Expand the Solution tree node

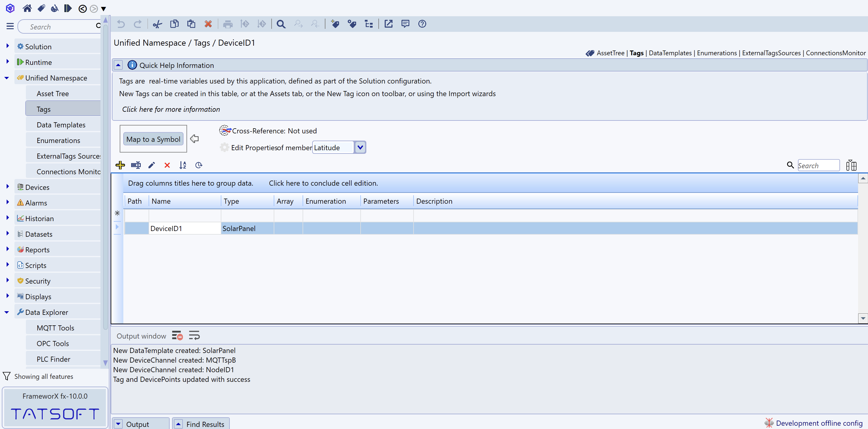click(x=8, y=46)
